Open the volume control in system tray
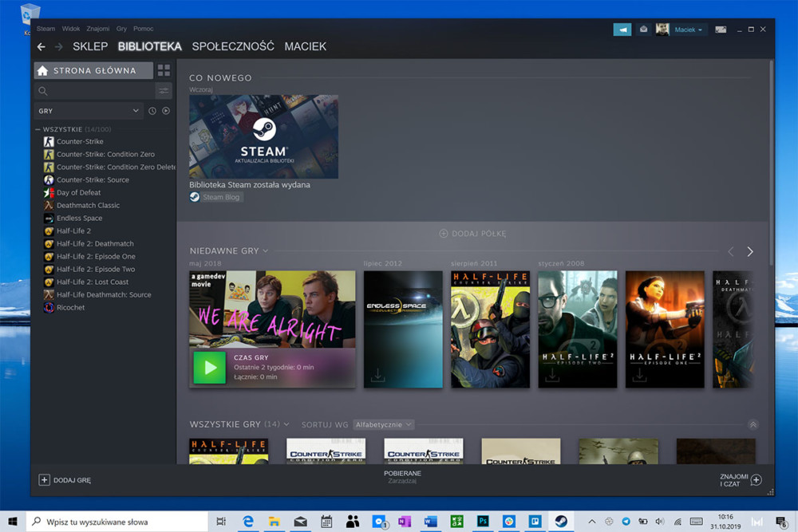The image size is (798, 532). [x=660, y=522]
